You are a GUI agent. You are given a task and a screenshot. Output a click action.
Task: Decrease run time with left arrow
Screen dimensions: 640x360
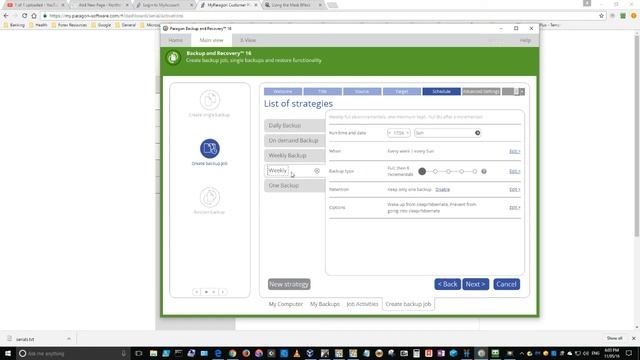390,133
